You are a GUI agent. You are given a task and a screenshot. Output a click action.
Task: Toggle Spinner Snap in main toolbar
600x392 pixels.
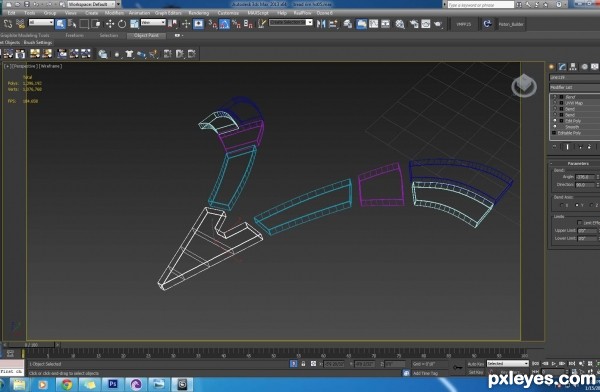[x=248, y=24]
